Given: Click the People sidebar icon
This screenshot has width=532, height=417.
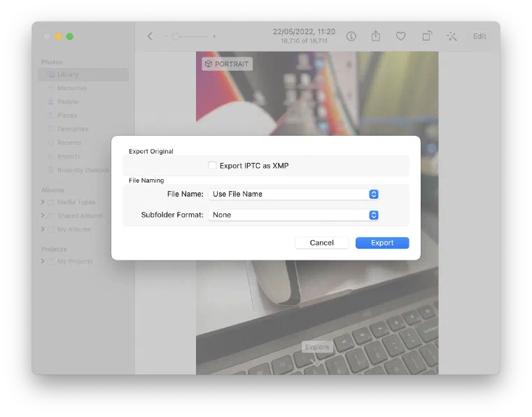Looking at the screenshot, I should pos(50,101).
